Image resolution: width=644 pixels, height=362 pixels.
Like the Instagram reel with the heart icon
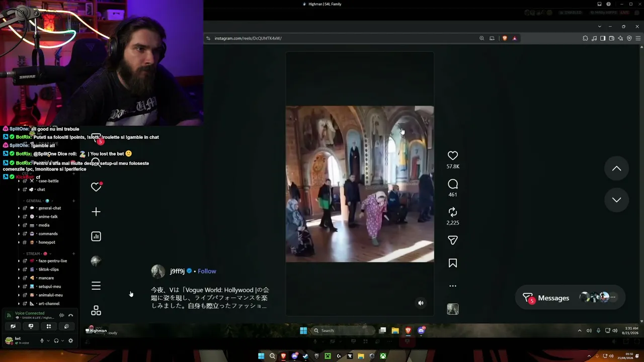(453, 156)
